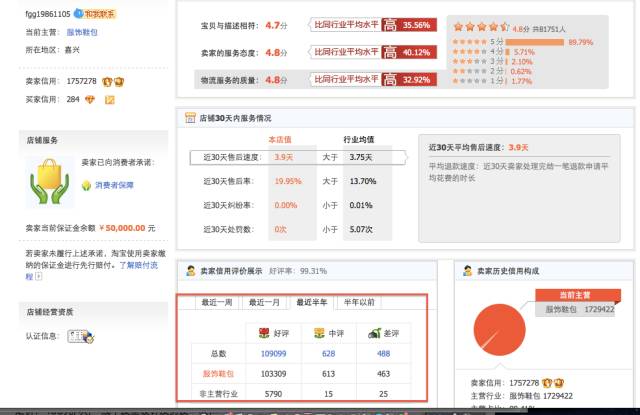Click the blue Wangwang icon beside the username

(78, 14)
